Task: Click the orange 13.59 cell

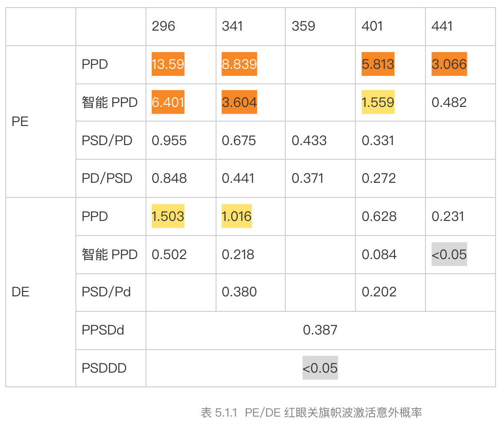Action: pos(168,64)
